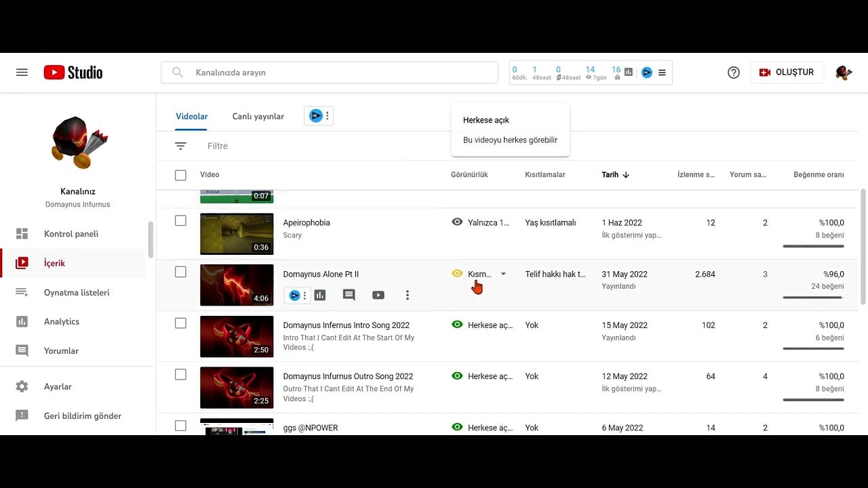Click the search magnifier icon

click(x=178, y=73)
